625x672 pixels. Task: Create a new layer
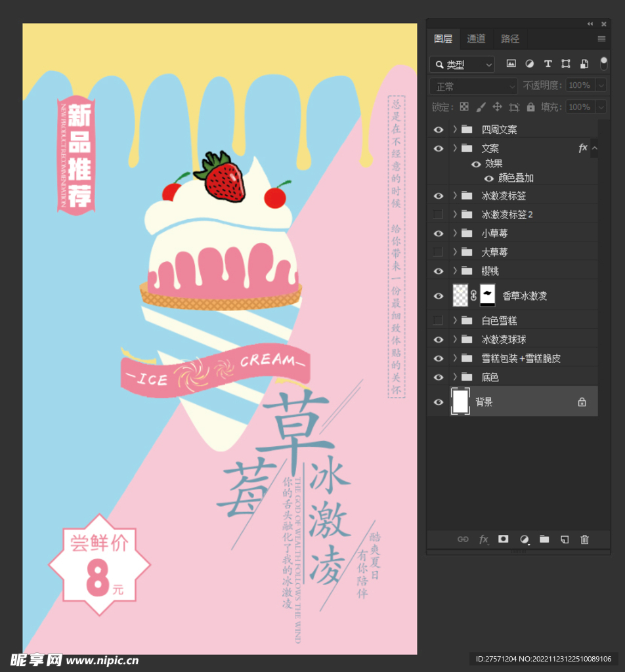pos(564,539)
